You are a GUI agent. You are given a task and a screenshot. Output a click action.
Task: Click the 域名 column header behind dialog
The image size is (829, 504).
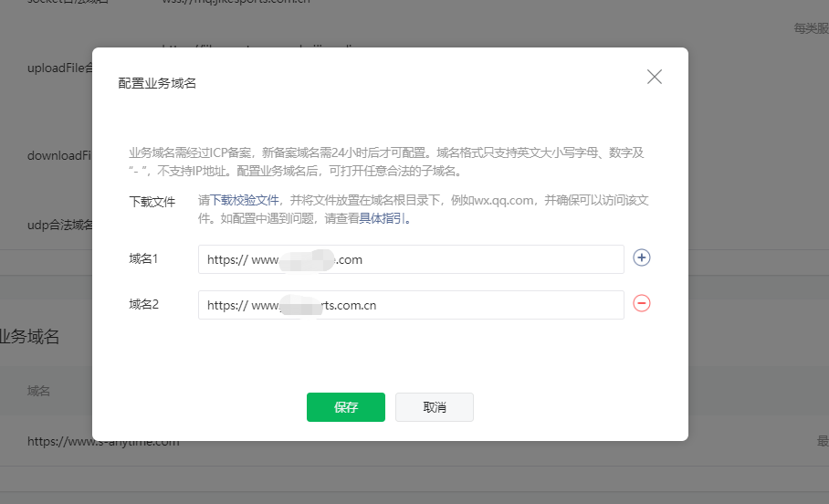pos(38,391)
